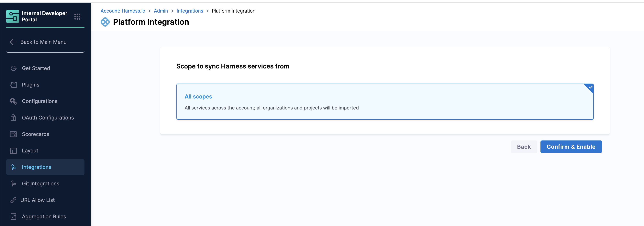Click the OAuth Configurations lock icon
The width and height of the screenshot is (644, 226).
point(14,118)
